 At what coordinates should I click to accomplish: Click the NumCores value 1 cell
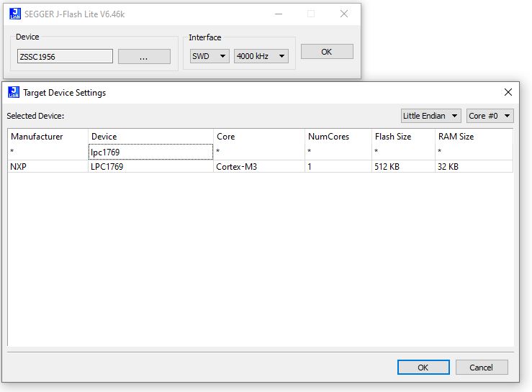coord(338,166)
